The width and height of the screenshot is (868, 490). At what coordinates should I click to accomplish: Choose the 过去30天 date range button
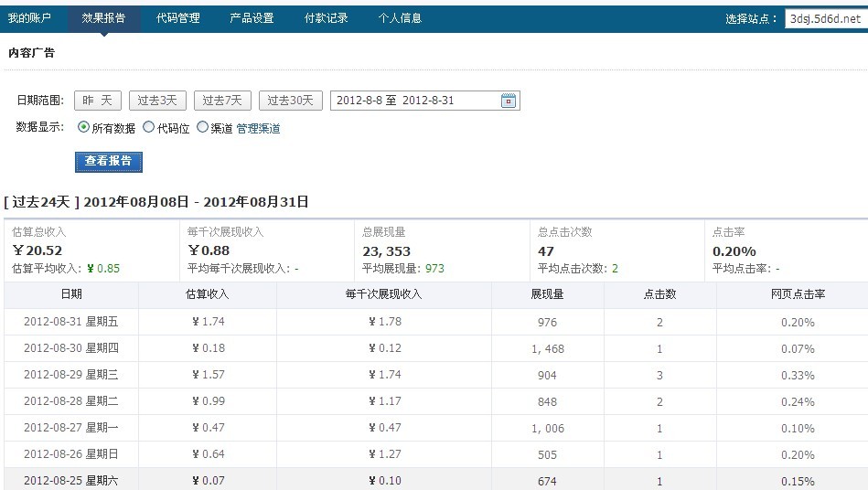(291, 101)
